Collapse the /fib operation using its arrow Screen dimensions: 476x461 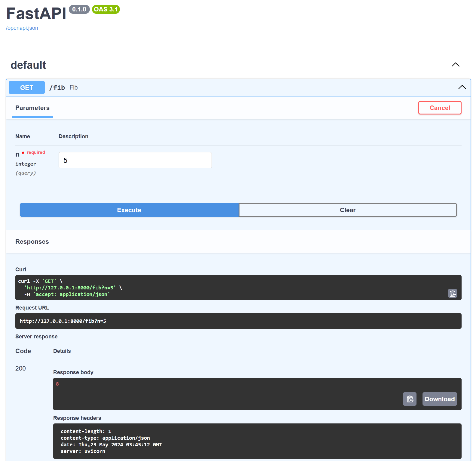click(462, 87)
